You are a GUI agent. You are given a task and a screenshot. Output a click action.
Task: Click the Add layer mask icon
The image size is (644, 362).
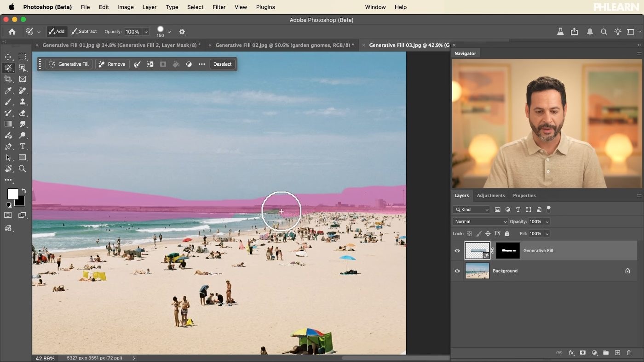click(583, 353)
